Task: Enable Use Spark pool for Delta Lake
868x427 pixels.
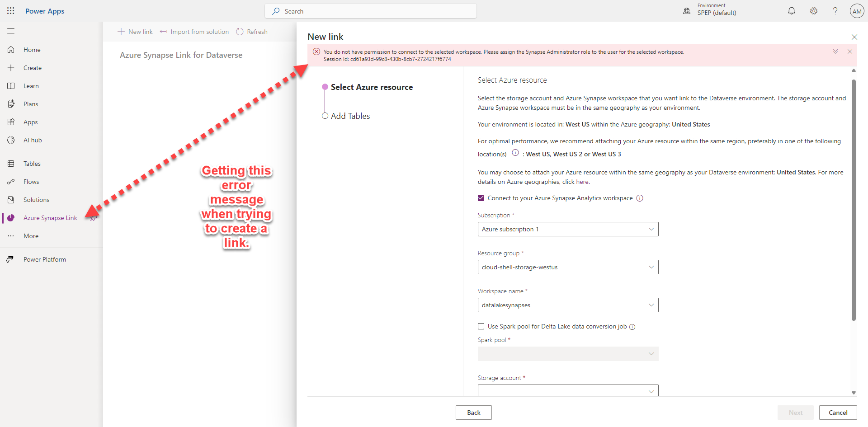Action: [x=481, y=326]
